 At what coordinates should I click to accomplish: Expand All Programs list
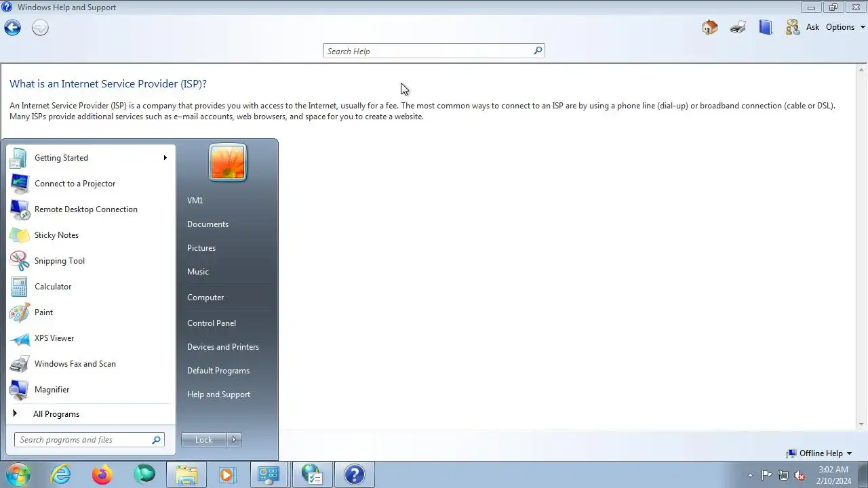[91, 414]
